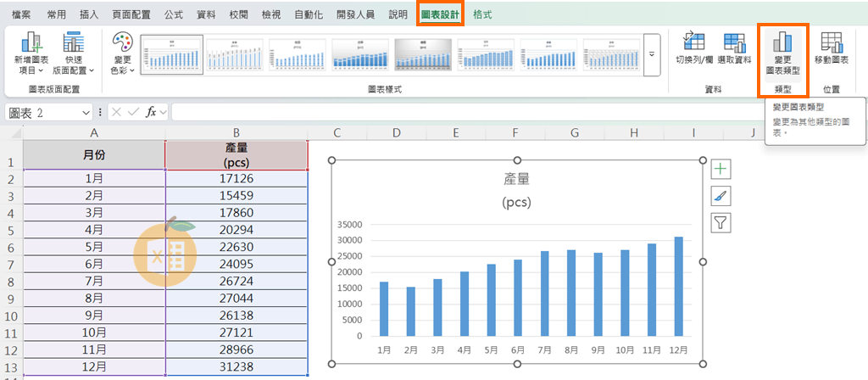868x380 pixels.
Task: Open chart styles paintbrush button beside chart
Action: 720,196
